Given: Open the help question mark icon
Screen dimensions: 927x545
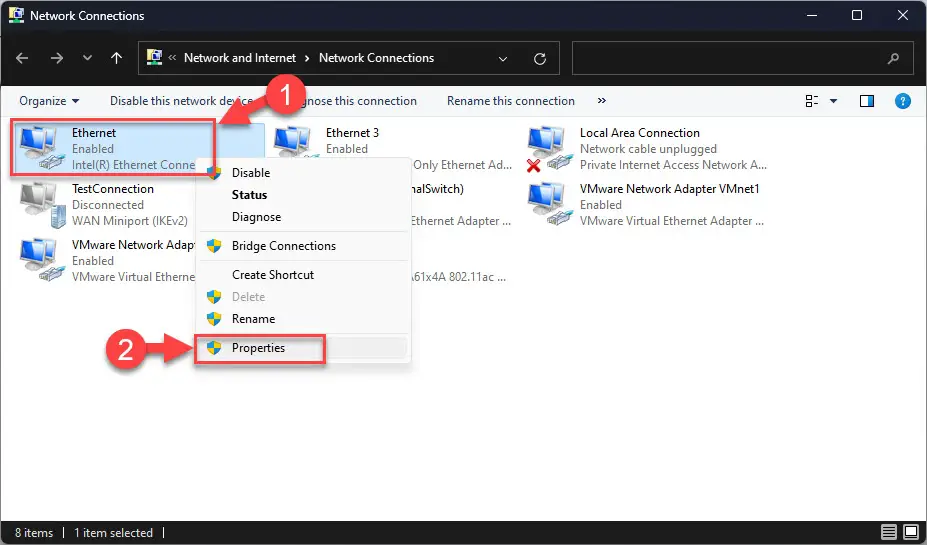Looking at the screenshot, I should [902, 101].
